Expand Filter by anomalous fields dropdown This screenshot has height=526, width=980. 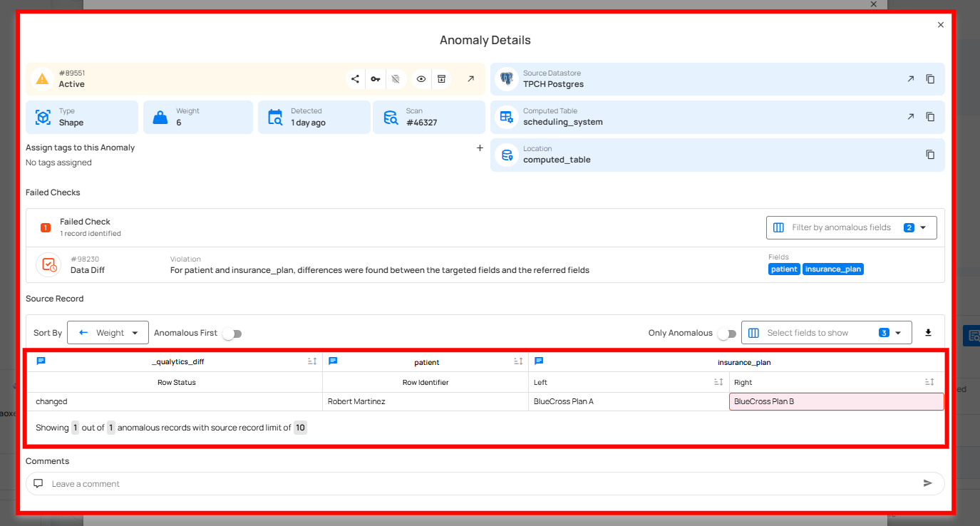[851, 228]
